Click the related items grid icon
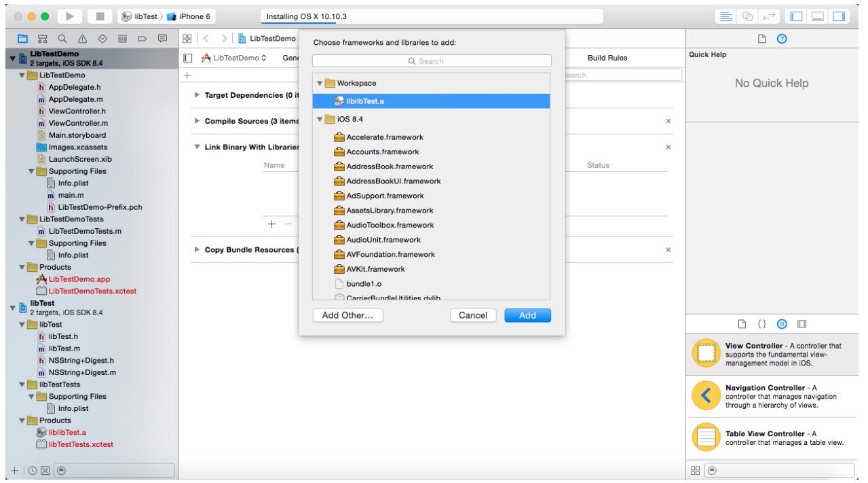868x483 pixels. point(187,39)
